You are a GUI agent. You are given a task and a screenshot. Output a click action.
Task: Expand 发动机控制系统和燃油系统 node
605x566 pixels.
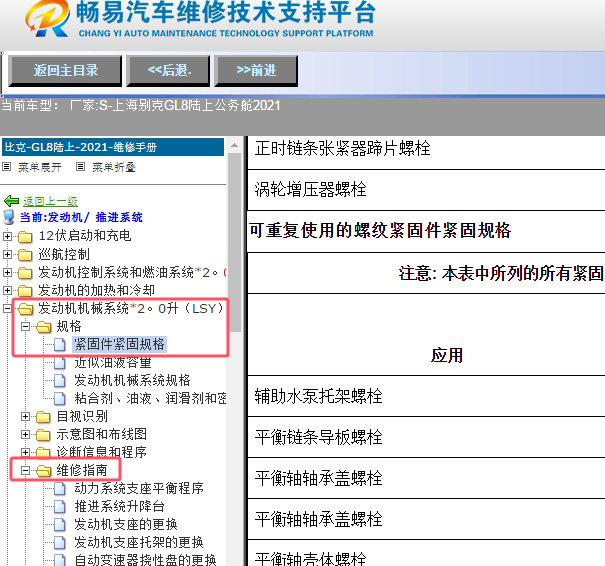[7, 272]
